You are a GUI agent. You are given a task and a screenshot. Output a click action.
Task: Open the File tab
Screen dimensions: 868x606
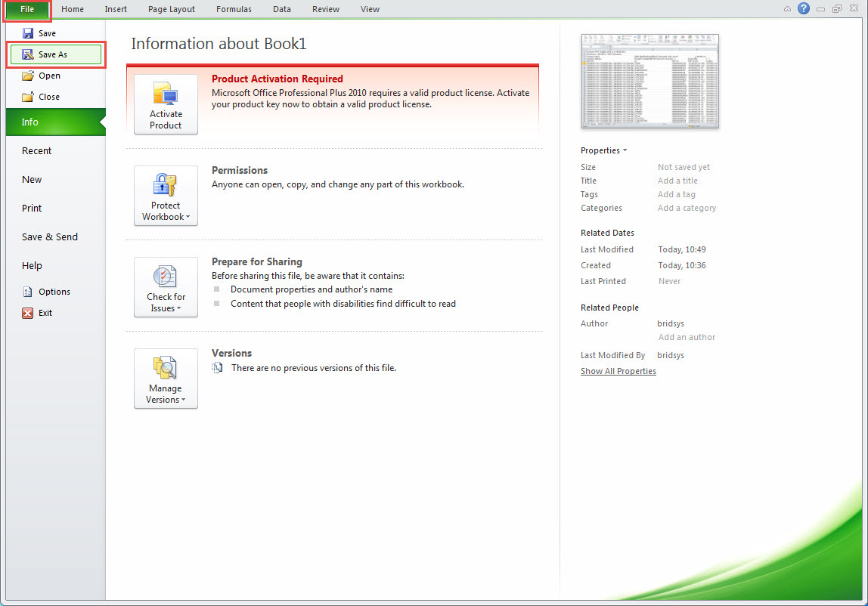pyautogui.click(x=27, y=9)
